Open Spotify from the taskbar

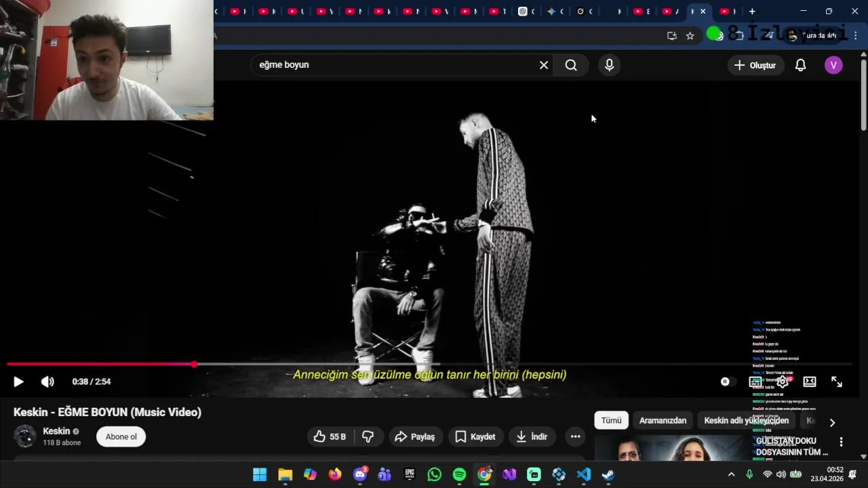(x=459, y=474)
